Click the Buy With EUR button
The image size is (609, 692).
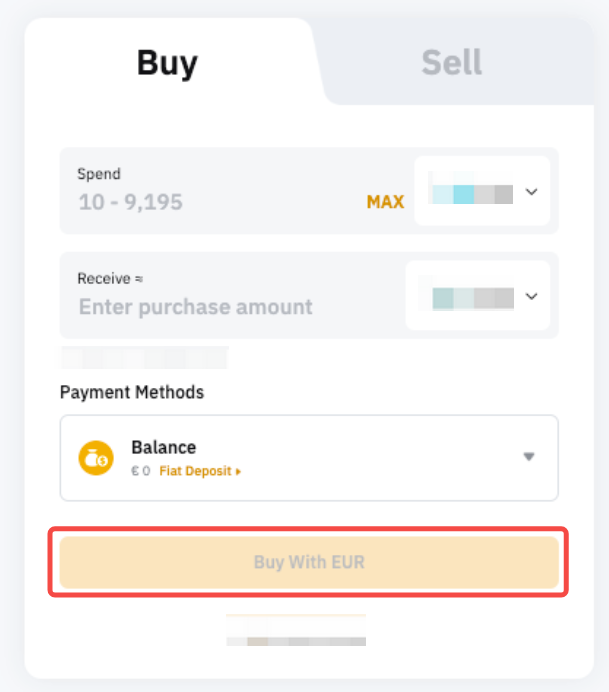(x=308, y=562)
